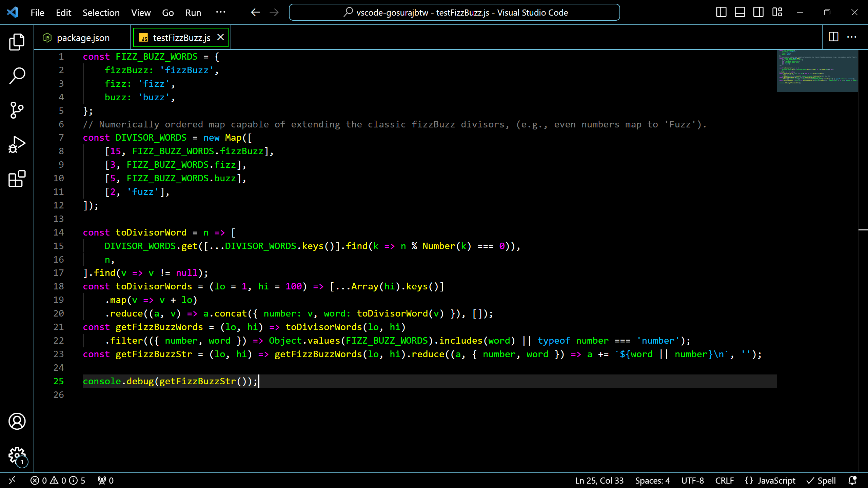Viewport: 868px width, 488px height.
Task: Change indentation via Spaces: 4
Action: (652, 480)
